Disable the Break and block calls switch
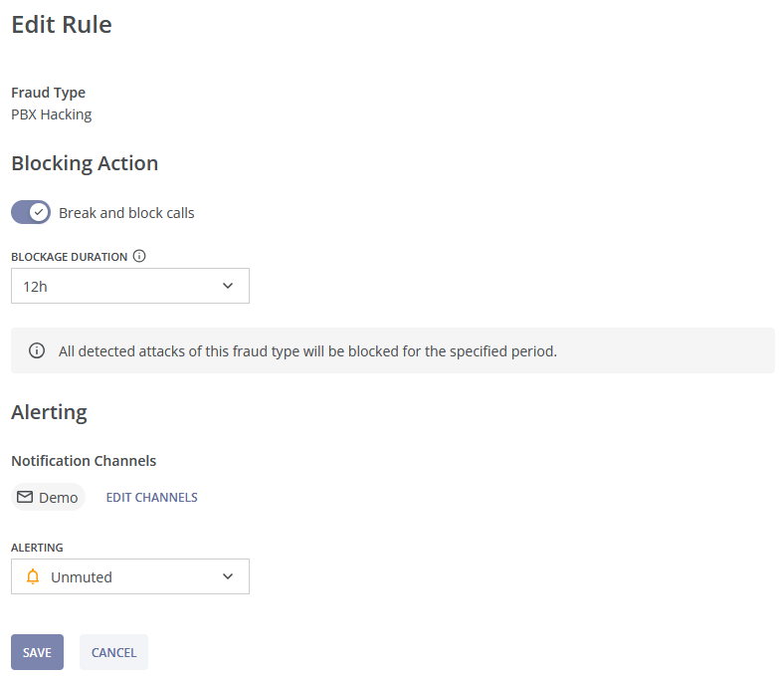The width and height of the screenshot is (784, 676). tap(31, 212)
